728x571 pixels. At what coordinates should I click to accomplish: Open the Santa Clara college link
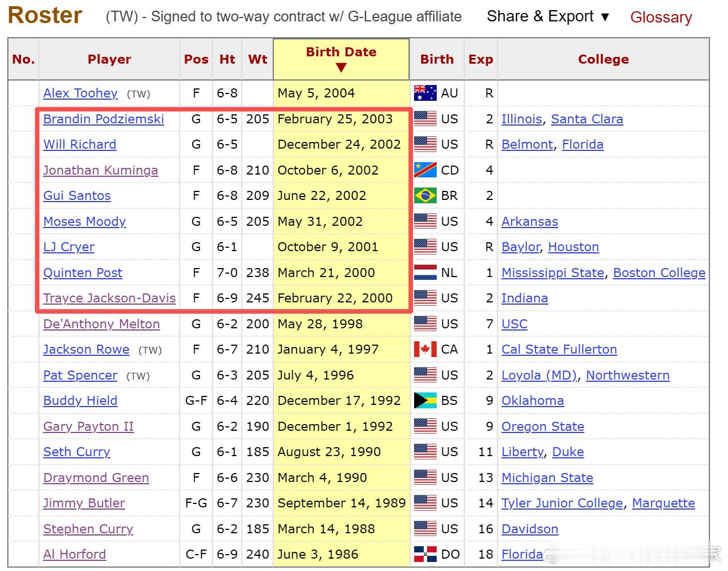click(x=587, y=119)
